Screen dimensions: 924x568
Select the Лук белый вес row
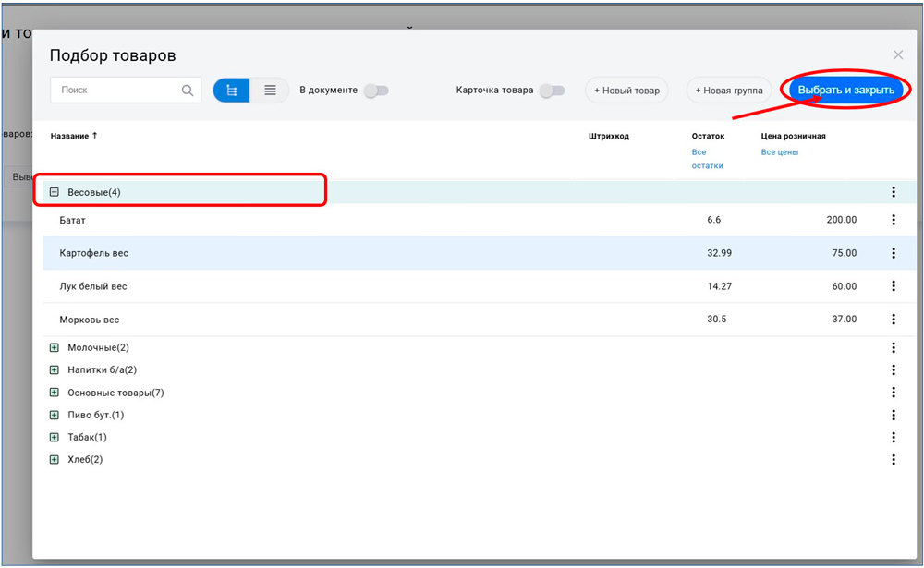[x=93, y=286]
